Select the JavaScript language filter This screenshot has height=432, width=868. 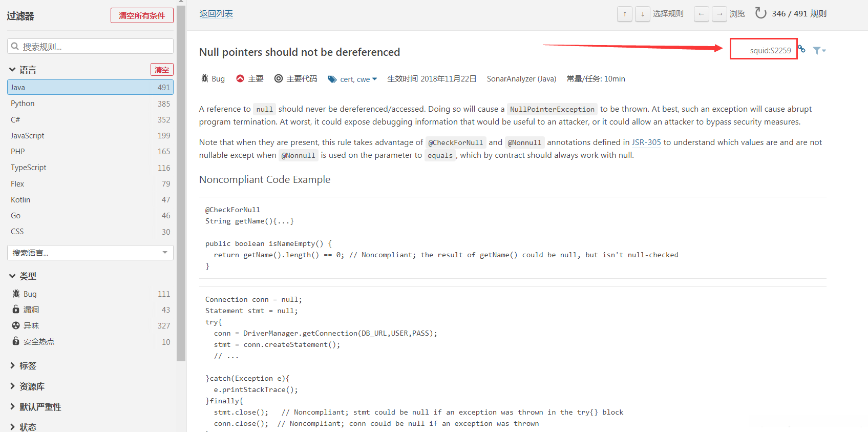coord(90,135)
